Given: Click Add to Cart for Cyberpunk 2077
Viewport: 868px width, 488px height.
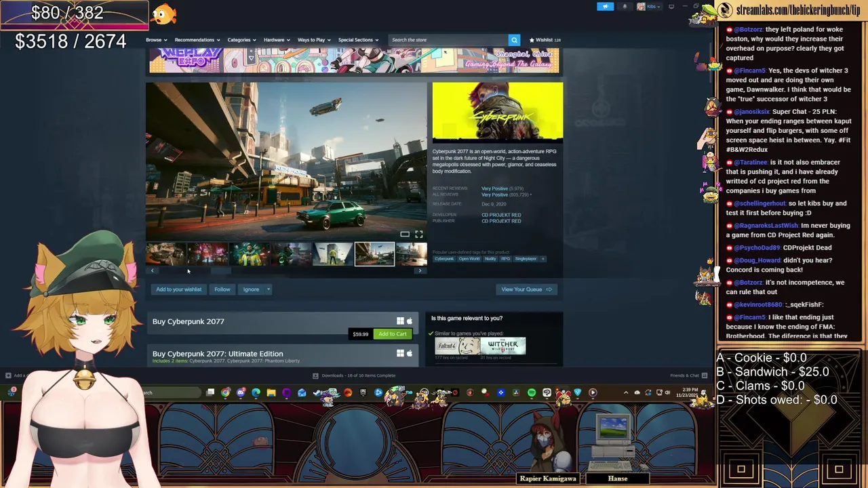Looking at the screenshot, I should point(392,333).
